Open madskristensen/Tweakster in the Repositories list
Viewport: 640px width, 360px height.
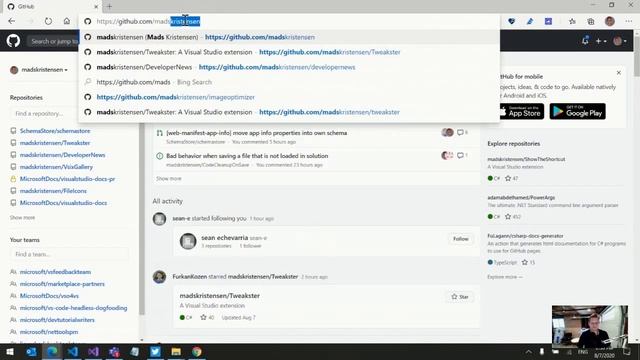point(55,143)
